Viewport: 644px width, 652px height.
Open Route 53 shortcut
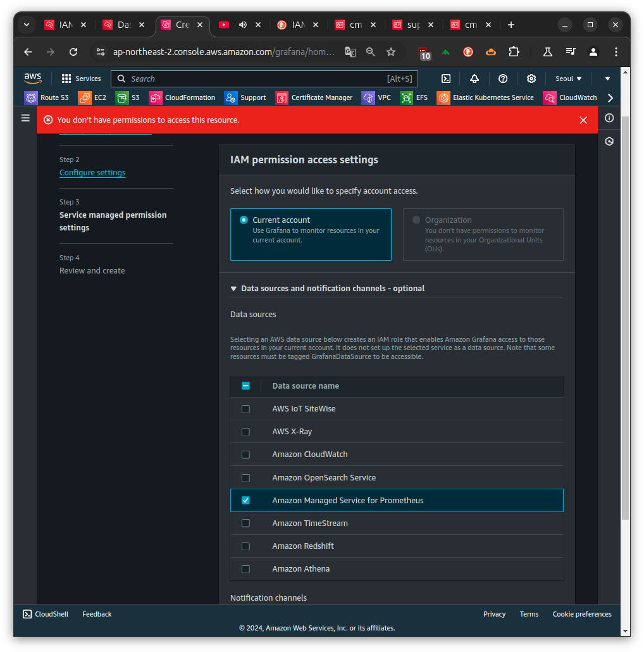point(47,97)
